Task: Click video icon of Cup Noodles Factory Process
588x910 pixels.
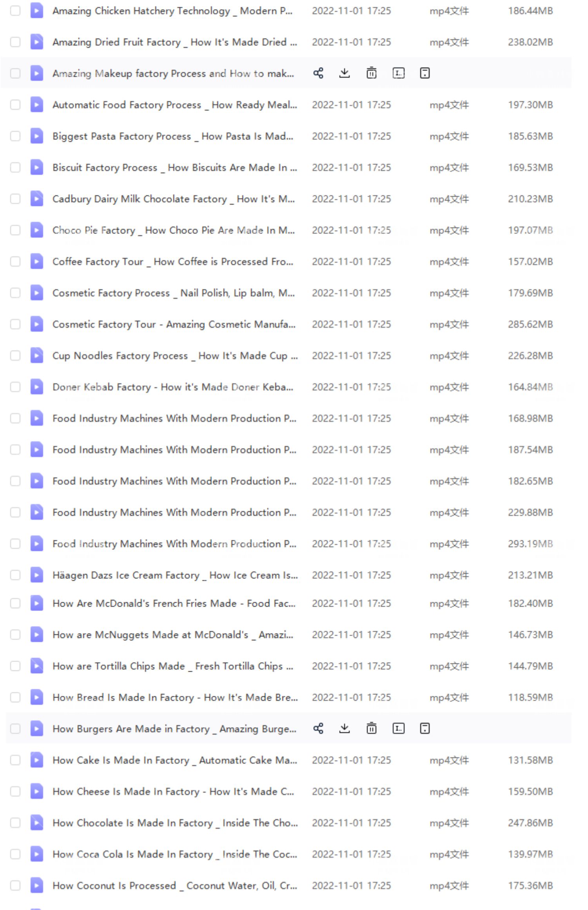Action: click(37, 355)
